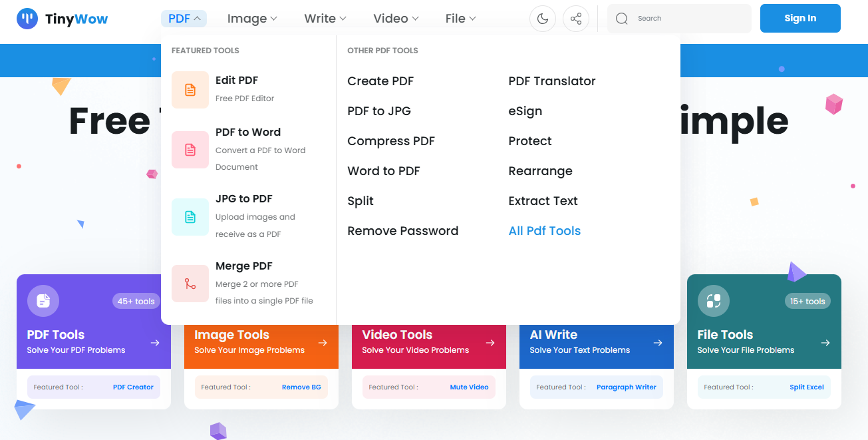Click the TinyWow logo icon
This screenshot has height=440, width=868.
coord(27,19)
